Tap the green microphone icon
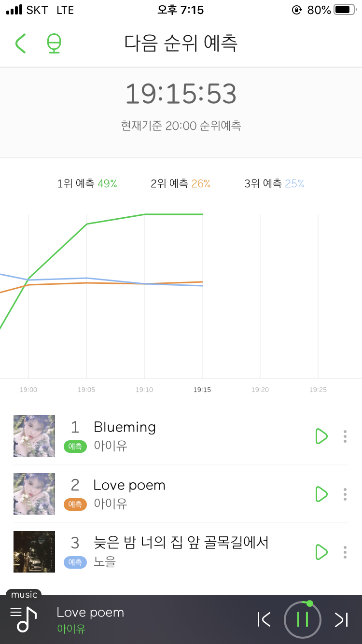Viewport: 362px width, 644px height. click(54, 43)
